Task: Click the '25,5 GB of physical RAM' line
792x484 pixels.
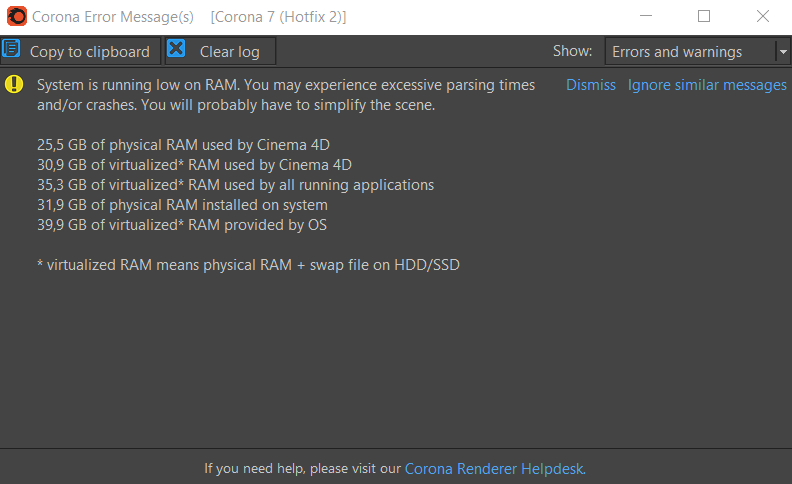Action: tap(183, 145)
